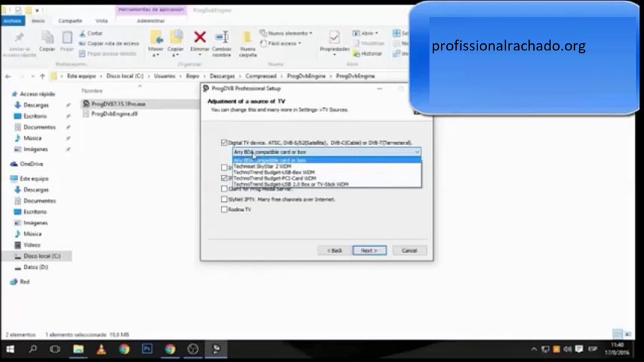The height and width of the screenshot is (362, 644).
Task: Uncheck the Digital TV device checkbox
Action: point(224,143)
